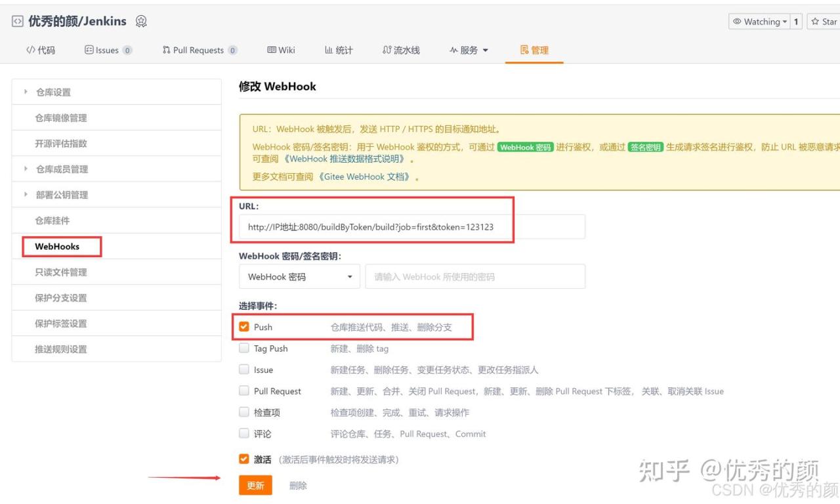Viewport: 840px width, 504px height.
Task: Switch to the 统计 tab
Action: click(339, 50)
